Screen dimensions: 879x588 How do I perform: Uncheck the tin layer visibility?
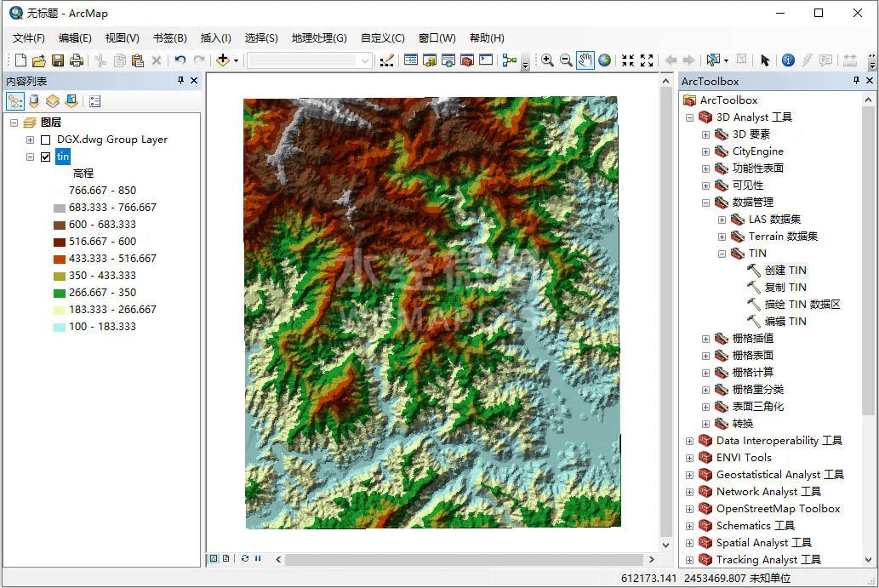46,157
